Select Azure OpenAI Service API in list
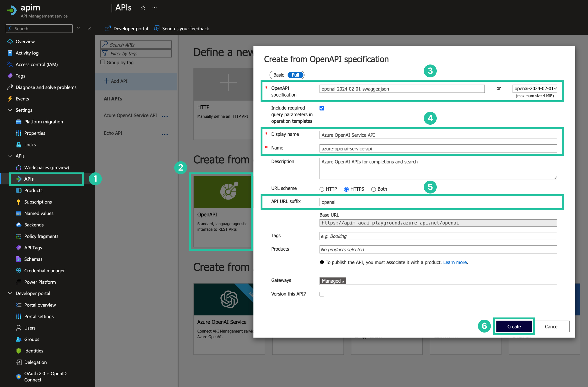 (x=130, y=115)
